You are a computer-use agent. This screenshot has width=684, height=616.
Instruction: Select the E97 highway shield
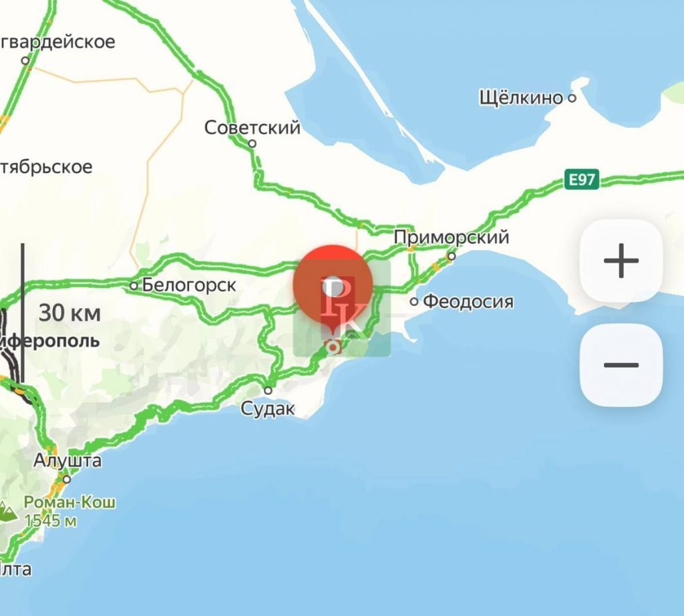[582, 179]
